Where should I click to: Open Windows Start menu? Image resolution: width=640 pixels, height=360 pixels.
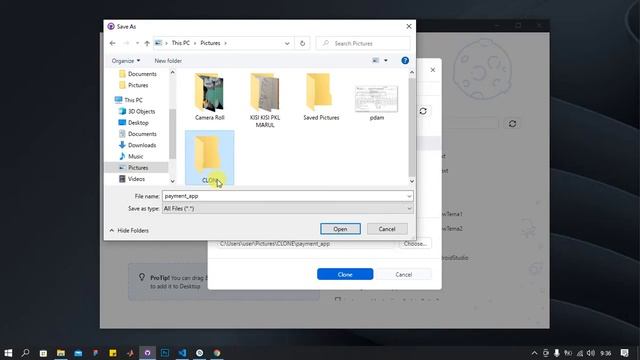tap(8, 353)
